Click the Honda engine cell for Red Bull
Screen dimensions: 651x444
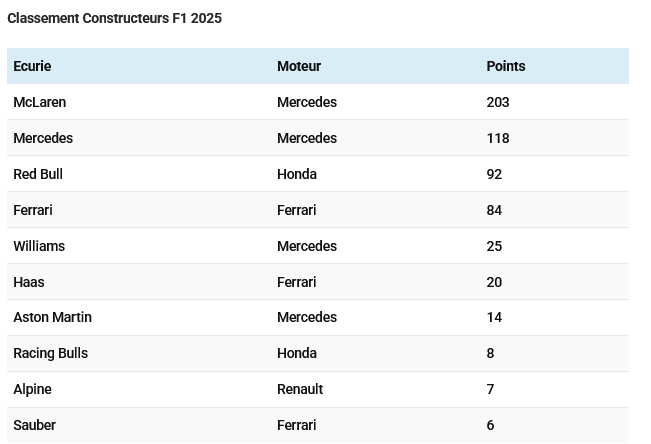pos(297,174)
